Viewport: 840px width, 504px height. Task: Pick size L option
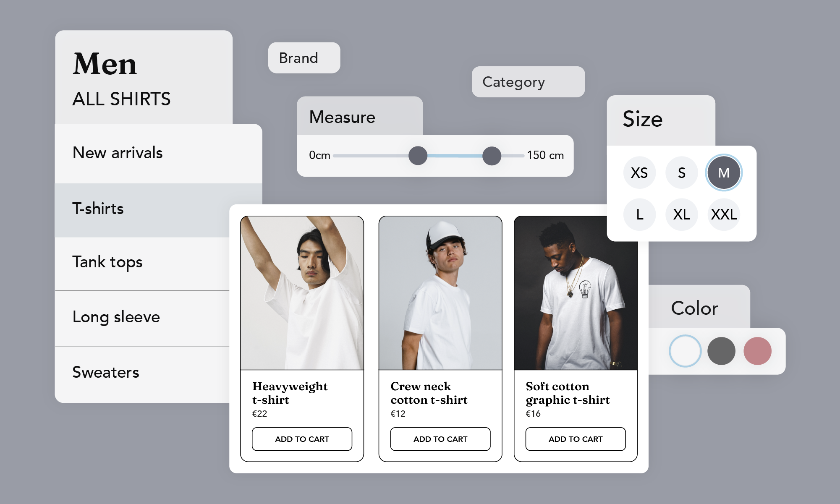click(x=639, y=215)
